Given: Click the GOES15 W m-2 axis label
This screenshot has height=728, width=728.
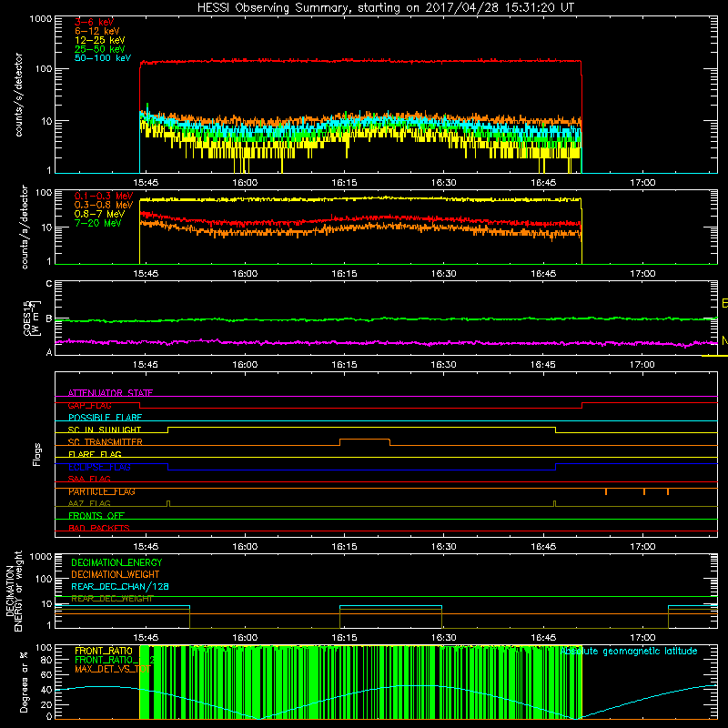Looking at the screenshot, I should click(x=32, y=318).
